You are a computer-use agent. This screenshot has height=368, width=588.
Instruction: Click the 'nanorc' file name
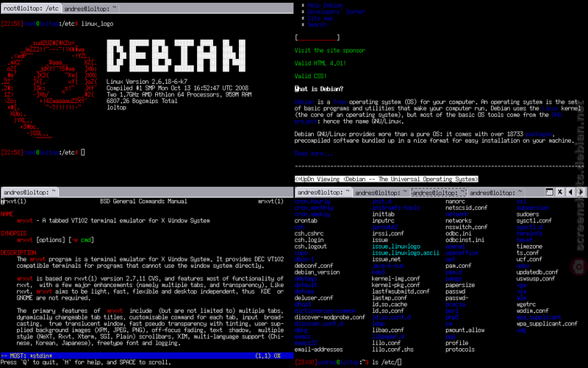[x=455, y=201]
